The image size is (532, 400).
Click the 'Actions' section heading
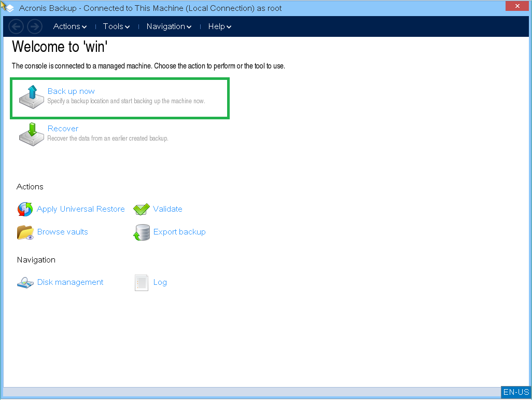[x=30, y=187]
